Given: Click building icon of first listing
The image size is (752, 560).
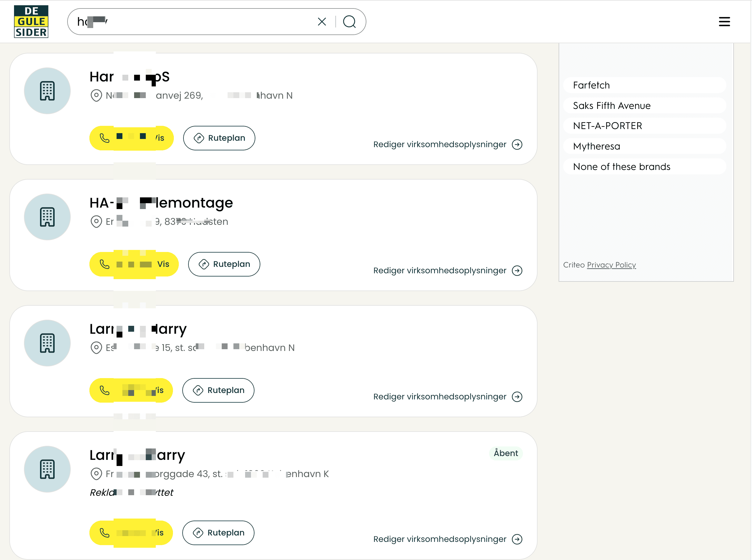Looking at the screenshot, I should point(47,91).
